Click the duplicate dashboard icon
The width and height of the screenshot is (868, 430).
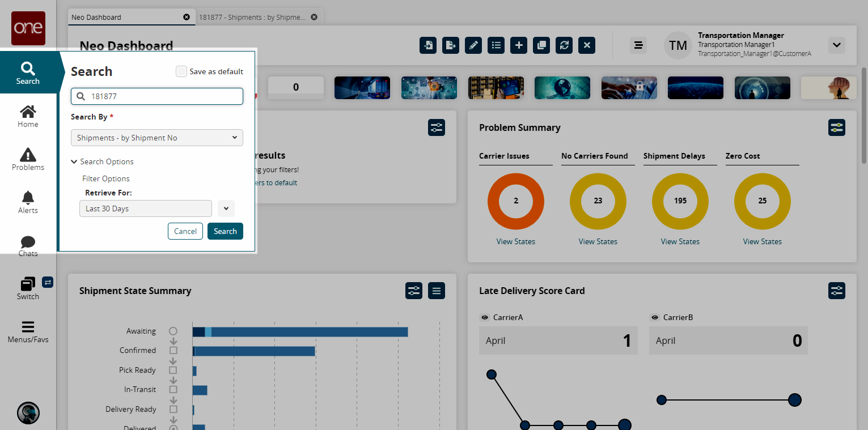pos(541,45)
